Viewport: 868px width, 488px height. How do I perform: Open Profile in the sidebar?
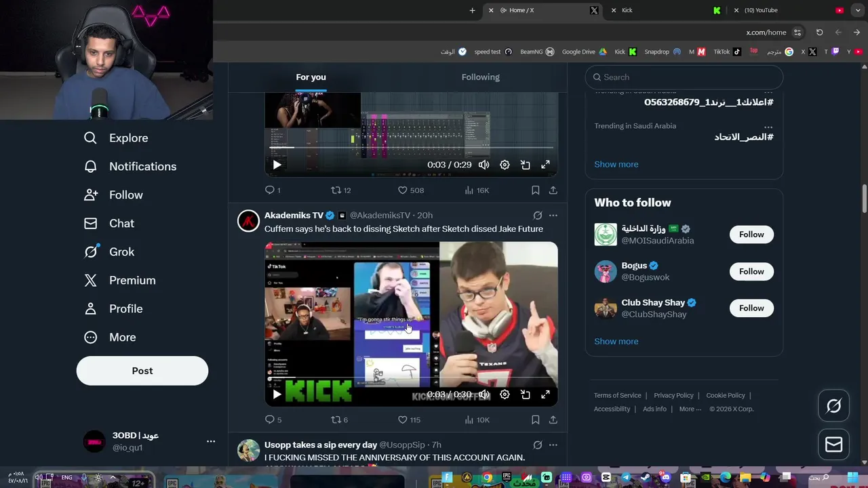tap(113, 308)
